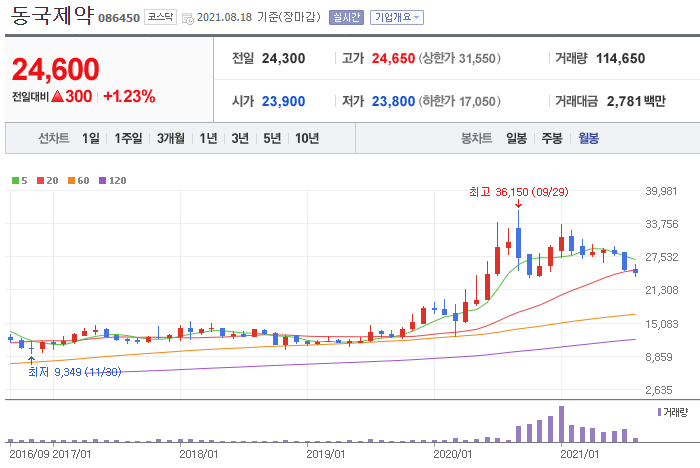Select the 1주일 line chart tab

click(x=128, y=138)
